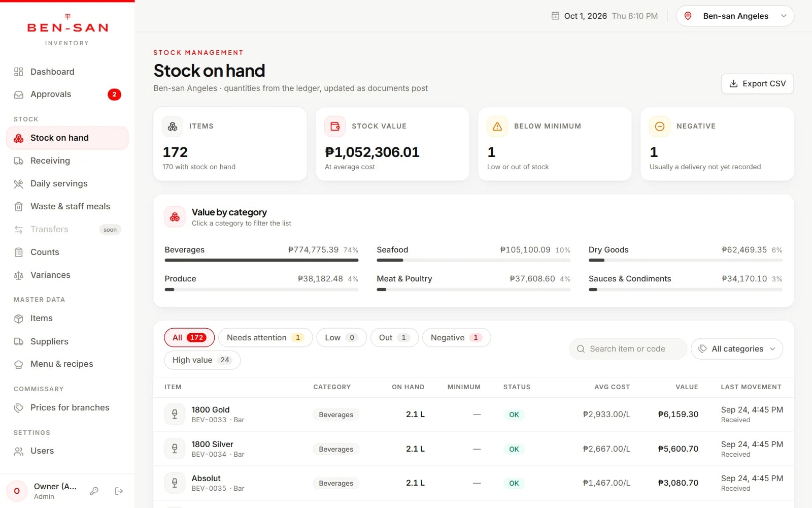The image size is (812, 508).
Task: Sort table by Value column header
Action: click(687, 387)
